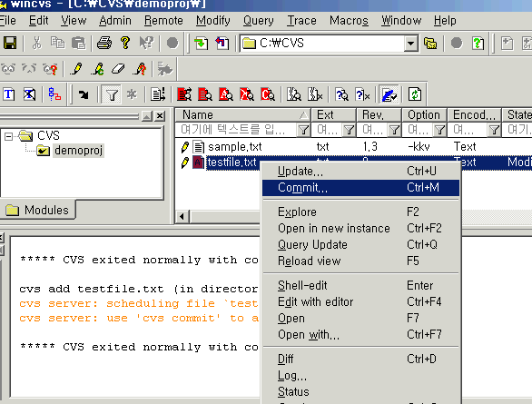
Task: Click the browse location folder icon
Action: coord(430,44)
